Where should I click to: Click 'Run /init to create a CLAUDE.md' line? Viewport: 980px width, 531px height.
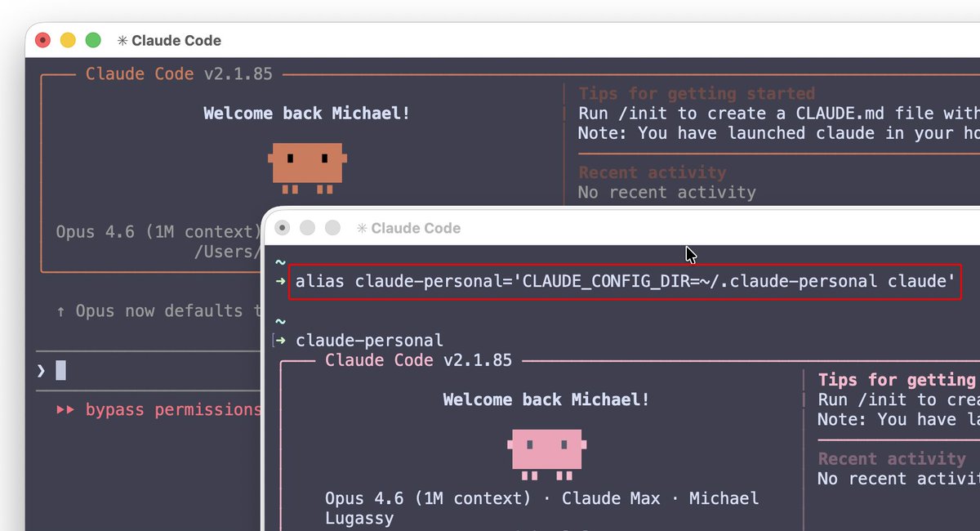coord(778,114)
